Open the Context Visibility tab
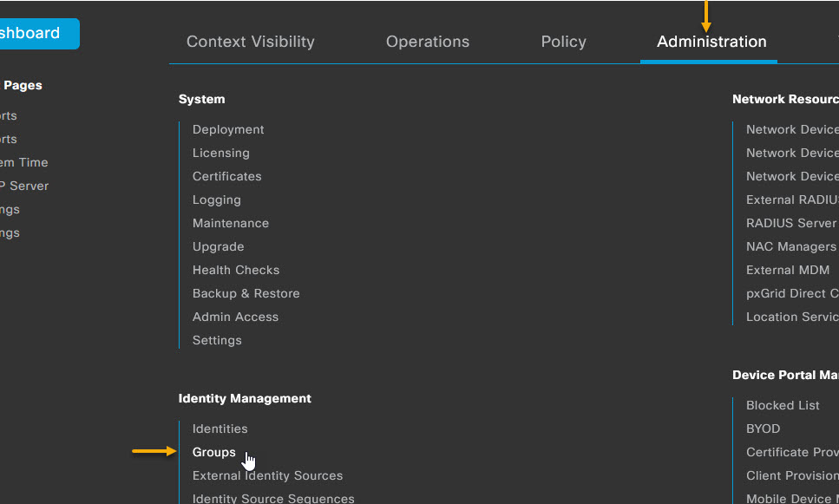Screen dimensions: 839x504 point(251,42)
